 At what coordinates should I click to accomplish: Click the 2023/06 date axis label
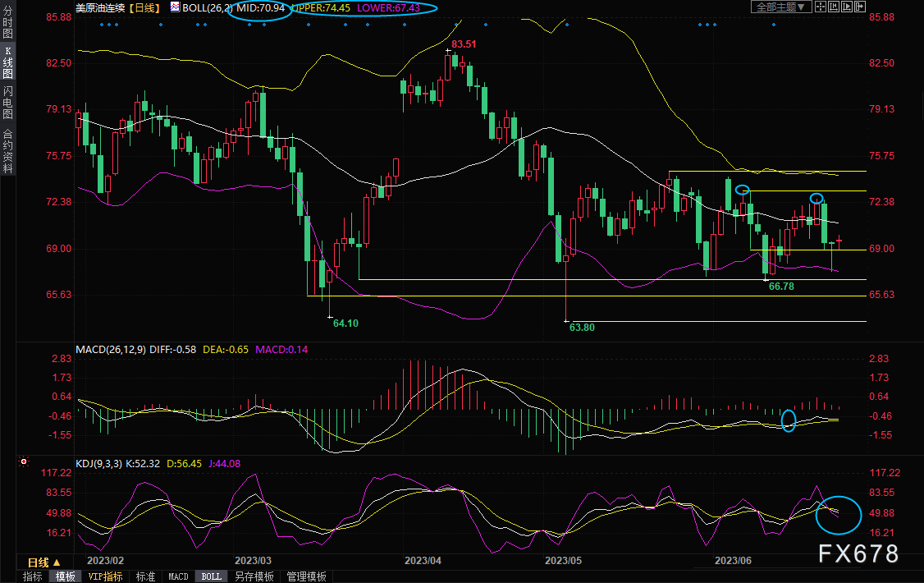point(733,561)
